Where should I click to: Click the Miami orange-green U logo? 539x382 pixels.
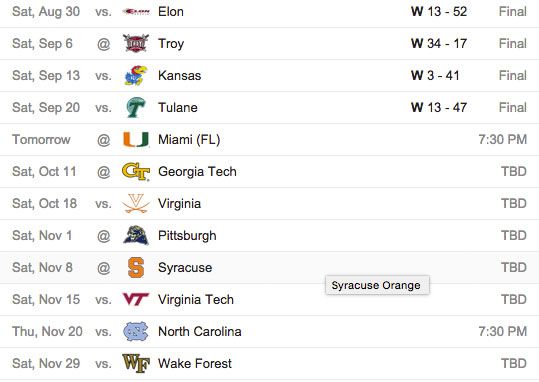click(x=136, y=139)
